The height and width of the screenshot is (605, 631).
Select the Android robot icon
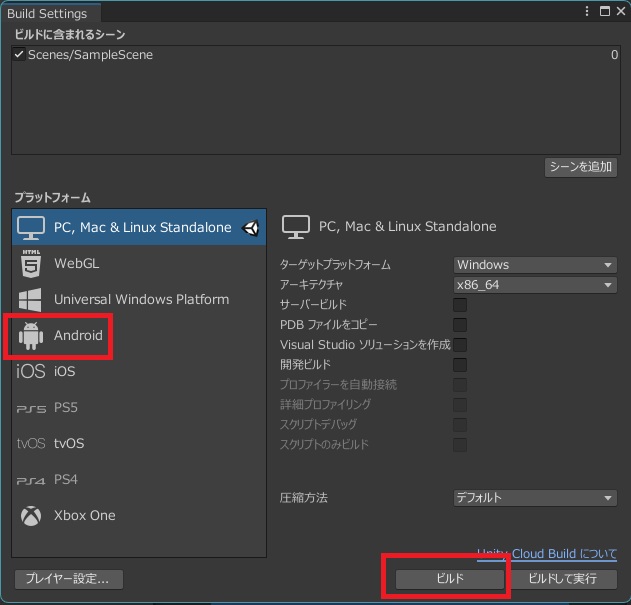point(31,336)
